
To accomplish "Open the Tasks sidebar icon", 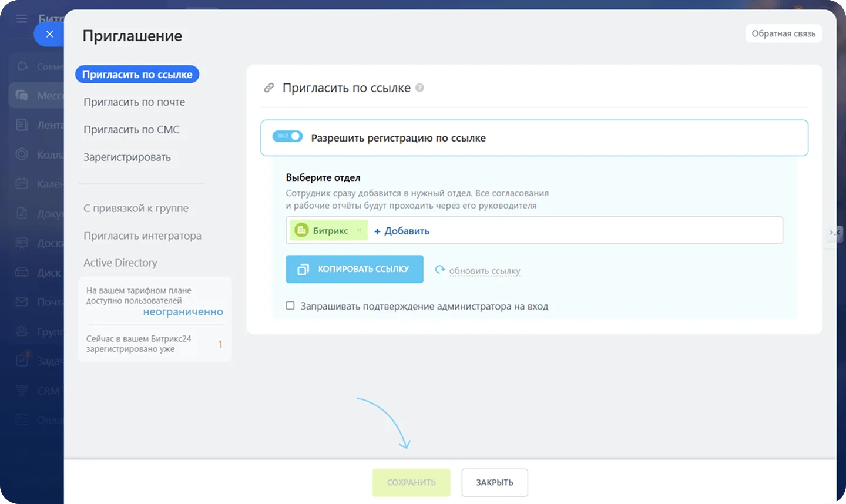I will click(22, 360).
